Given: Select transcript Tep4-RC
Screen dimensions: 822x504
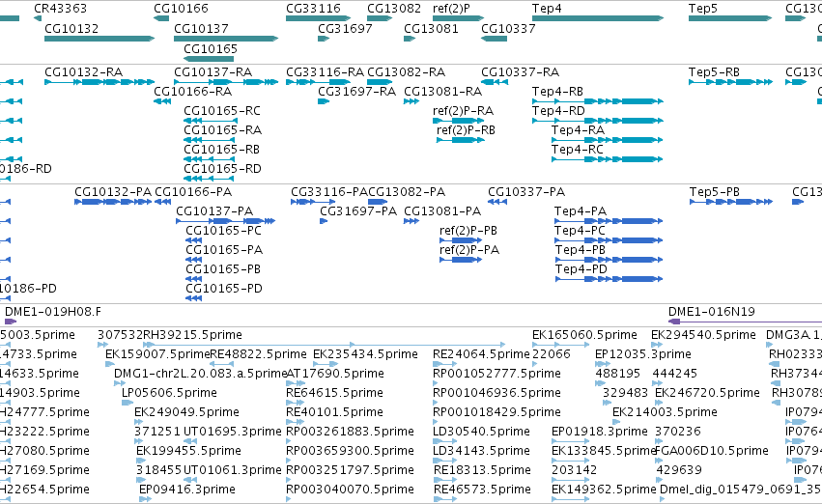Looking at the screenshot, I should (x=578, y=150).
